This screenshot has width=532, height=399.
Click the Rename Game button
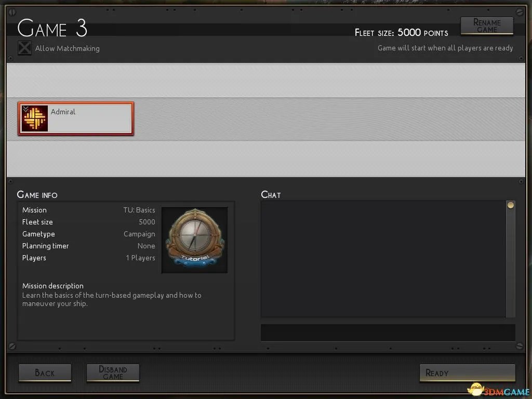pyautogui.click(x=486, y=26)
